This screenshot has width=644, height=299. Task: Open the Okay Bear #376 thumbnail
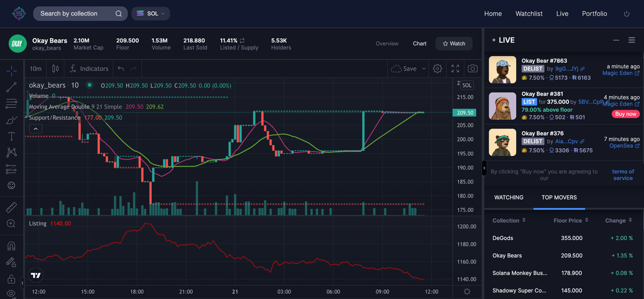[503, 142]
